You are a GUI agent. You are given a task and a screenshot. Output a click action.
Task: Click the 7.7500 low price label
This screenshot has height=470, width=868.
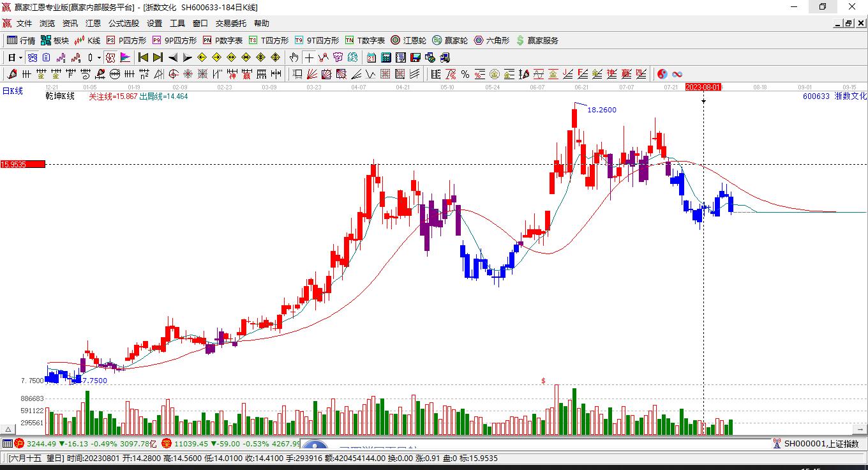point(95,381)
